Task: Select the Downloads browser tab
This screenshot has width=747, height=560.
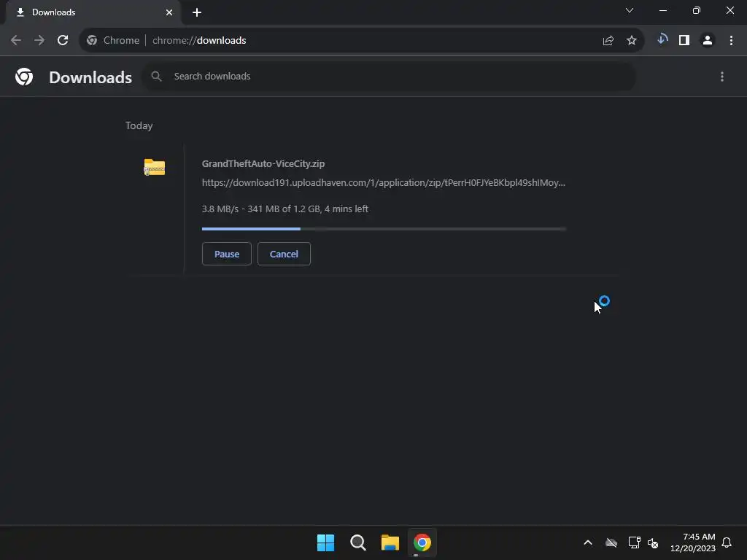Action: 94,12
